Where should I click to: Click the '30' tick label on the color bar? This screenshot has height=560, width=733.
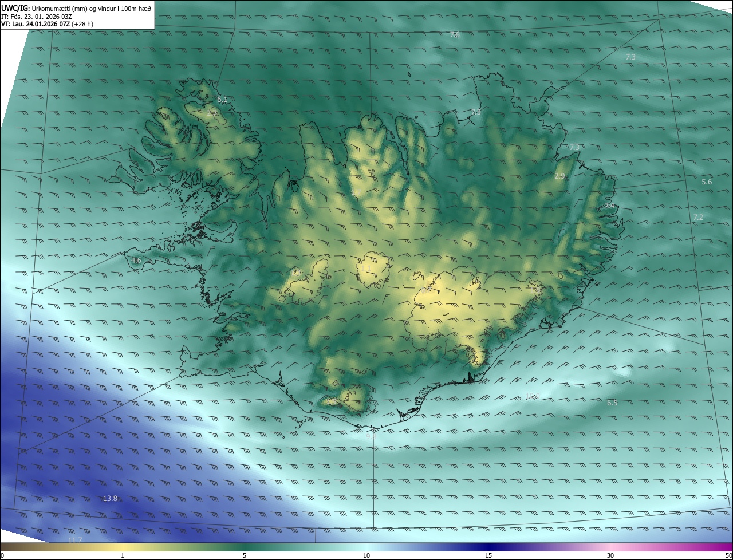[x=610, y=555]
